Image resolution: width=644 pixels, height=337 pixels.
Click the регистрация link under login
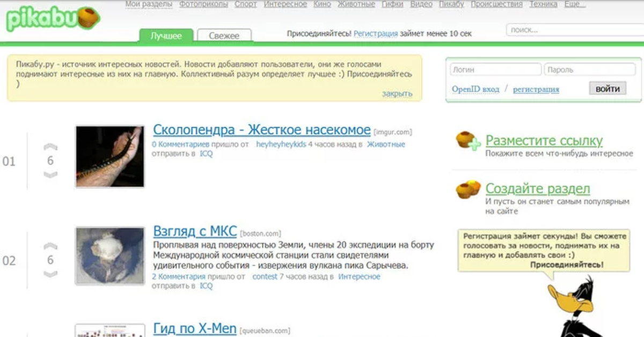click(536, 89)
